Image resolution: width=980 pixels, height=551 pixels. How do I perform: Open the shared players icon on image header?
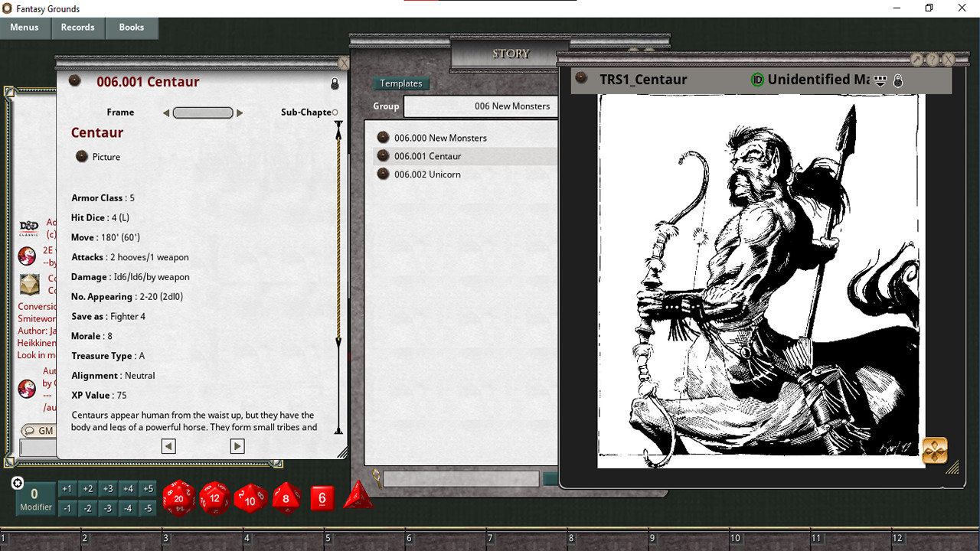(880, 80)
